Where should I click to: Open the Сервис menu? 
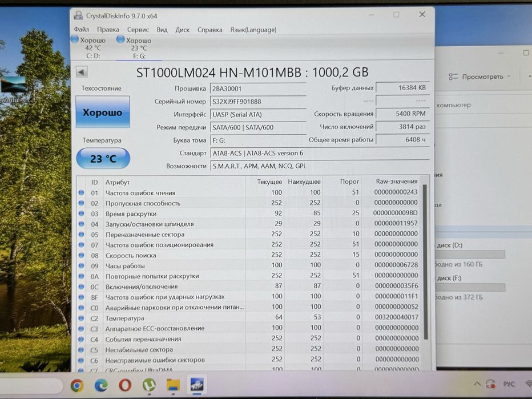point(138,30)
